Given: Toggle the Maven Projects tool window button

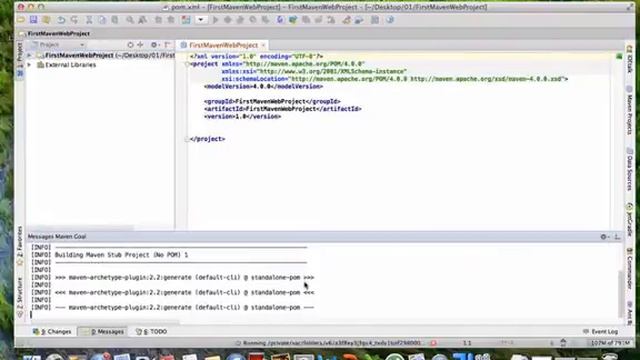Looking at the screenshot, I should pyautogui.click(x=629, y=111).
